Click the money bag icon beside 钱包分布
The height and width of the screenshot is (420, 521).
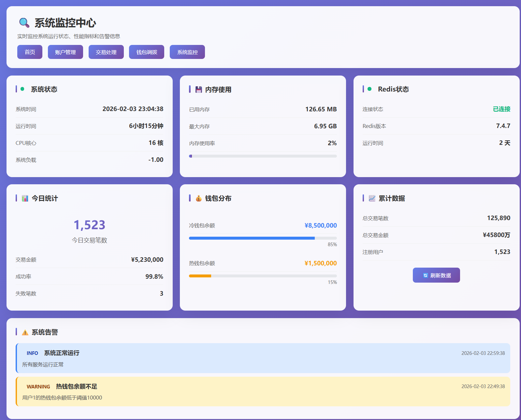(198, 198)
